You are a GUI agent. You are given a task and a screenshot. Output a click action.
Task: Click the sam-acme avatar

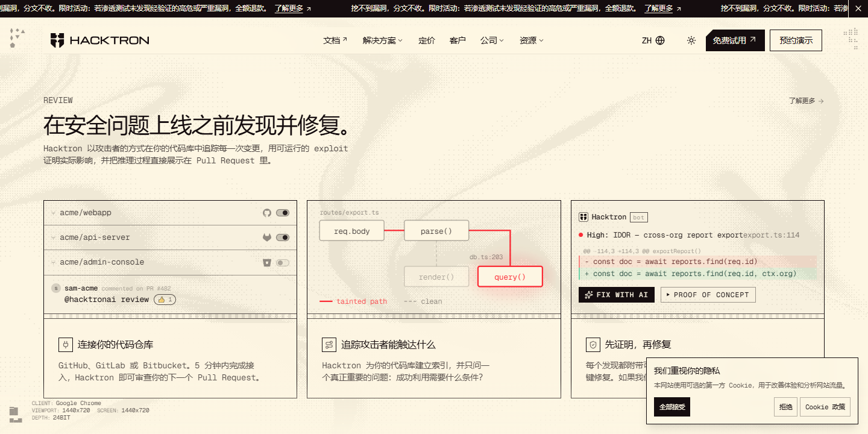[x=56, y=288]
